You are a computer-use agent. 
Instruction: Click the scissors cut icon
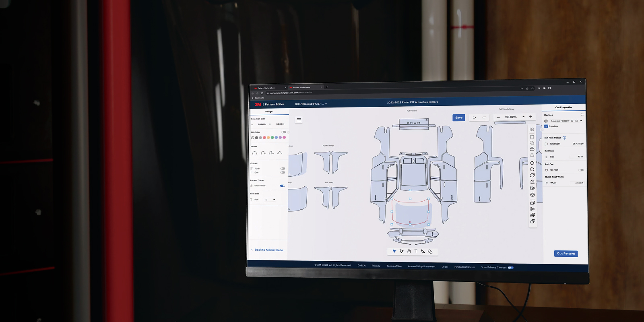(533, 209)
